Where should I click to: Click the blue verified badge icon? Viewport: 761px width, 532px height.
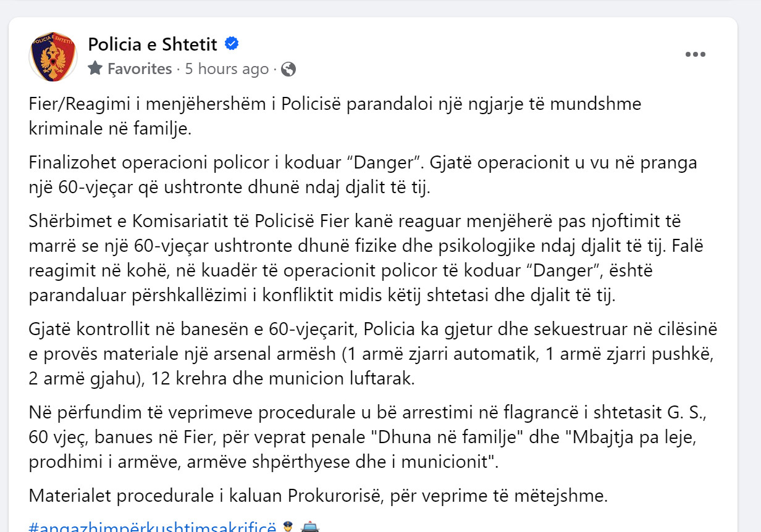click(x=232, y=44)
